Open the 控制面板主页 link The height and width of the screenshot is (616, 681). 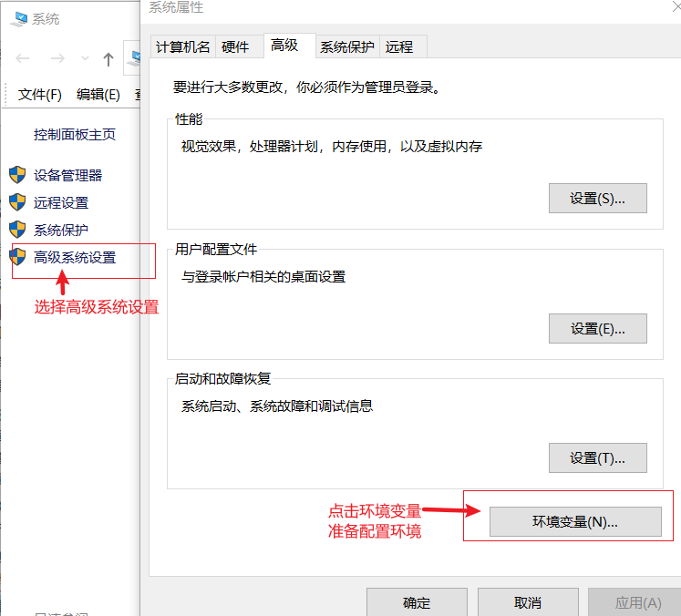[75, 134]
